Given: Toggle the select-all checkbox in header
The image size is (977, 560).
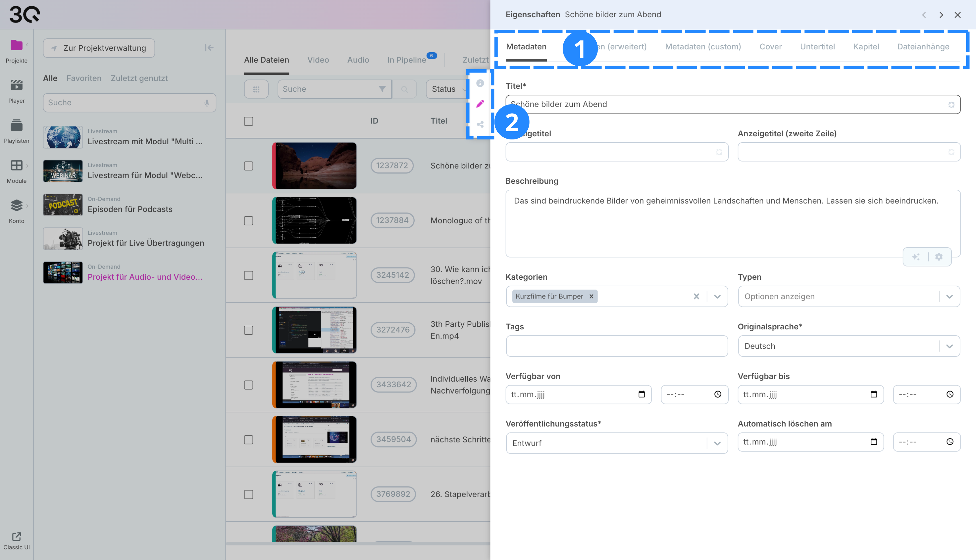Looking at the screenshot, I should coord(249,121).
